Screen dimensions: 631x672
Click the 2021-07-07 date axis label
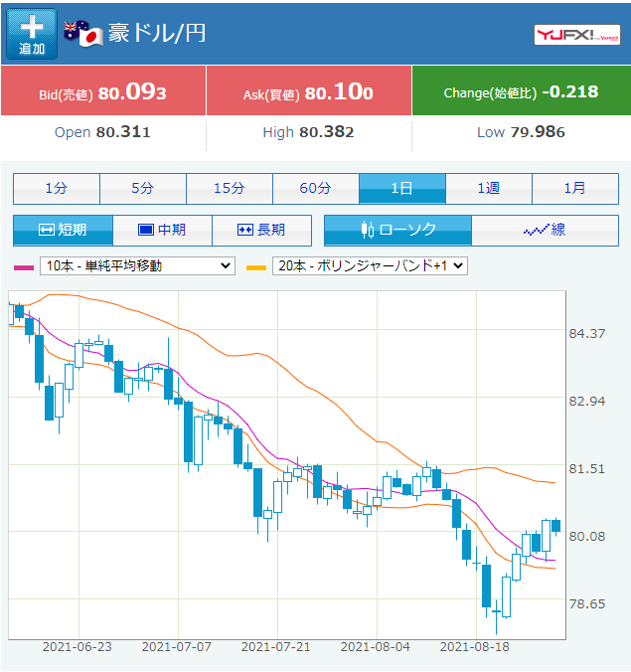[177, 647]
